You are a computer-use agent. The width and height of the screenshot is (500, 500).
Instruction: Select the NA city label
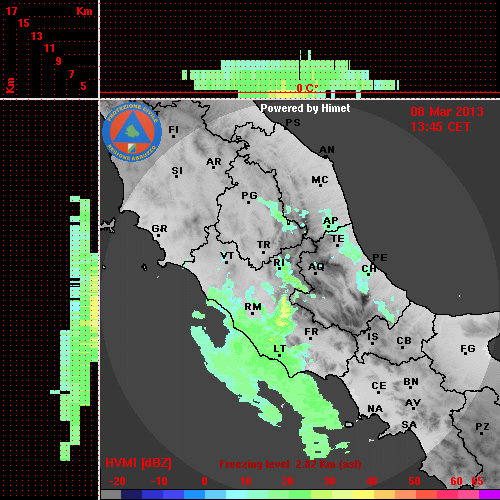pyautogui.click(x=375, y=409)
